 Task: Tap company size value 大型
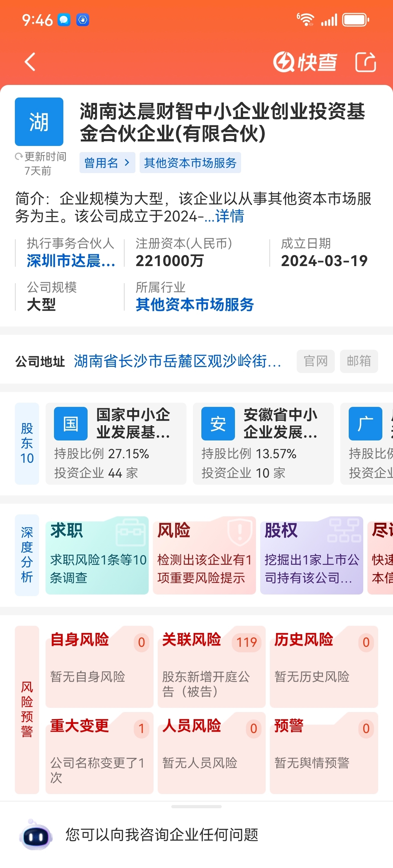tap(41, 305)
